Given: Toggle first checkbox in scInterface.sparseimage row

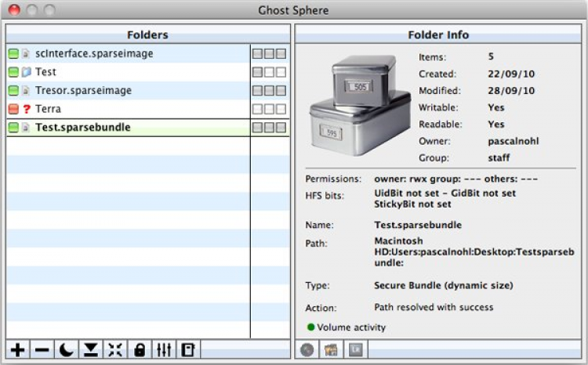Looking at the screenshot, I should (x=258, y=53).
